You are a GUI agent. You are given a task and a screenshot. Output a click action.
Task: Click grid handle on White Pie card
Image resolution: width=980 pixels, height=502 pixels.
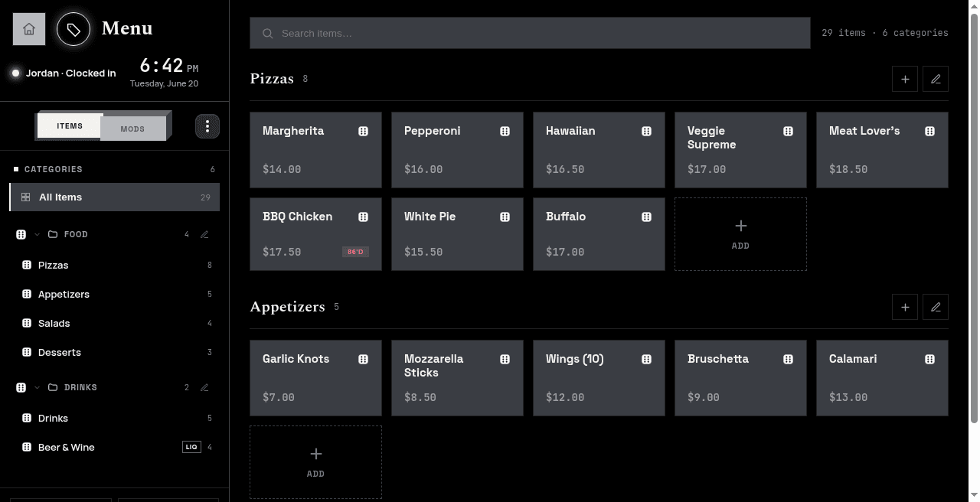click(x=505, y=217)
